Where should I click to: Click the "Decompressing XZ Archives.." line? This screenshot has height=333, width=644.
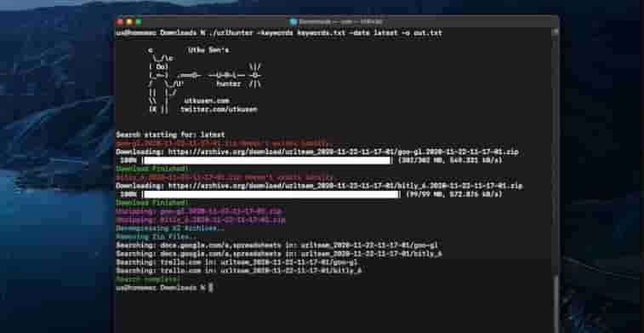[170, 228]
